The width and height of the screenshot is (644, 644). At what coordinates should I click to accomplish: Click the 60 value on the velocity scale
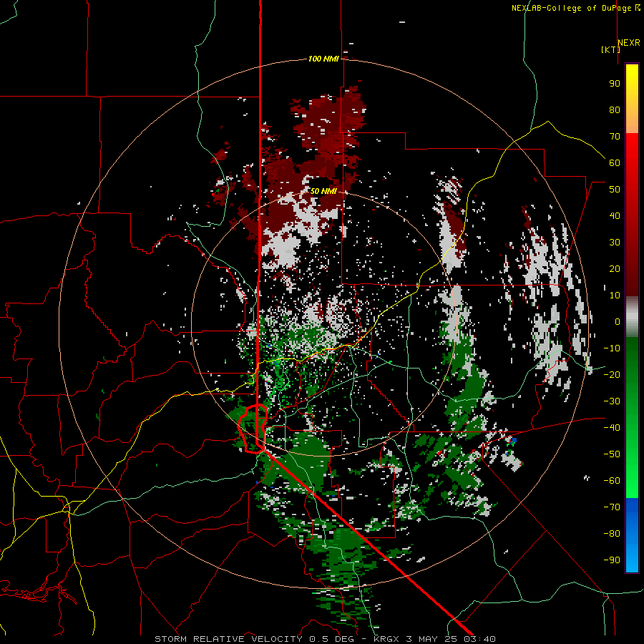pos(615,162)
